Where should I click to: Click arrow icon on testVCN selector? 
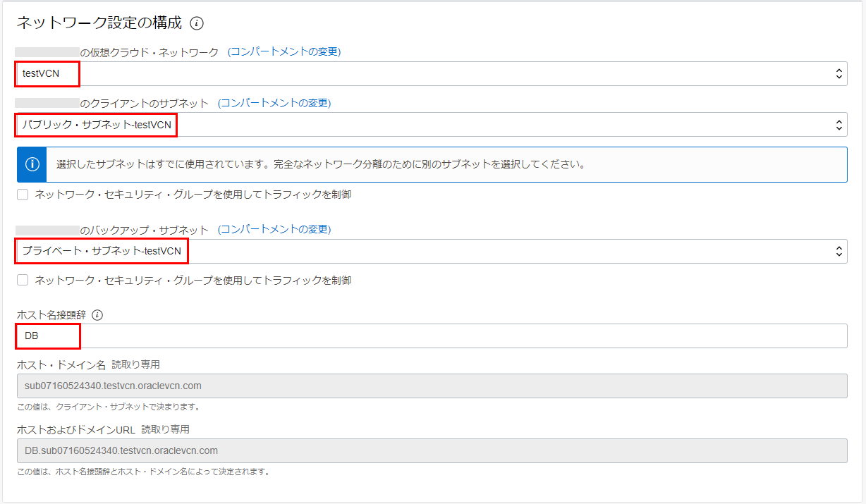[838, 73]
